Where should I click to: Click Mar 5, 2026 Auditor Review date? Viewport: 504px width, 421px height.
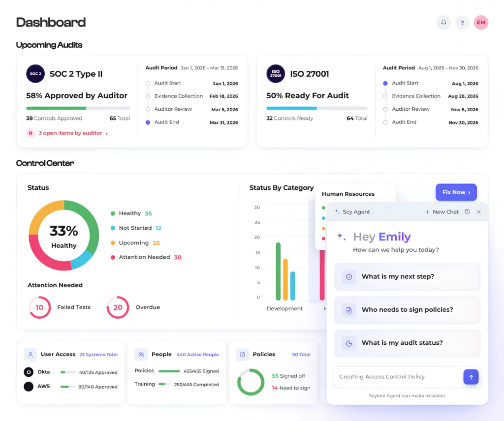tap(224, 110)
